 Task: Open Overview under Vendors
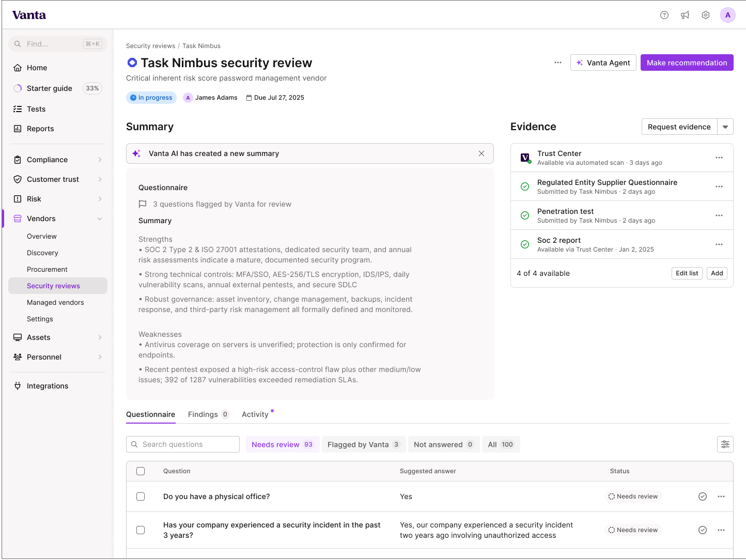(x=58, y=236)
